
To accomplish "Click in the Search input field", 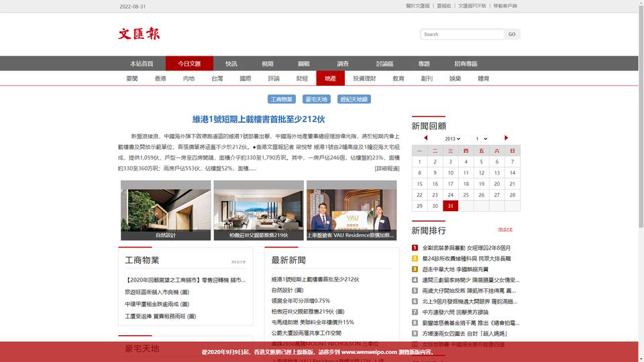I will pyautogui.click(x=462, y=34).
